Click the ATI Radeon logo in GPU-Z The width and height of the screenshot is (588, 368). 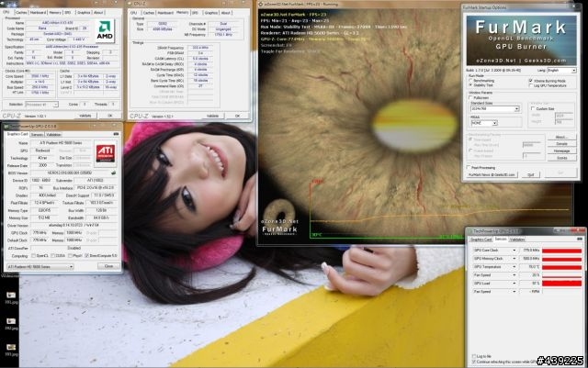tap(106, 152)
